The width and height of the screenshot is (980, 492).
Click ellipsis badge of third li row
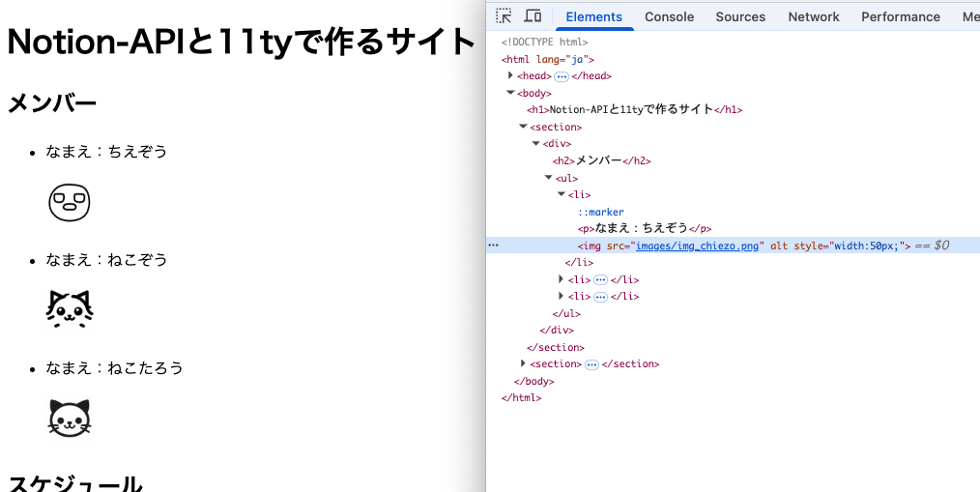tap(600, 297)
